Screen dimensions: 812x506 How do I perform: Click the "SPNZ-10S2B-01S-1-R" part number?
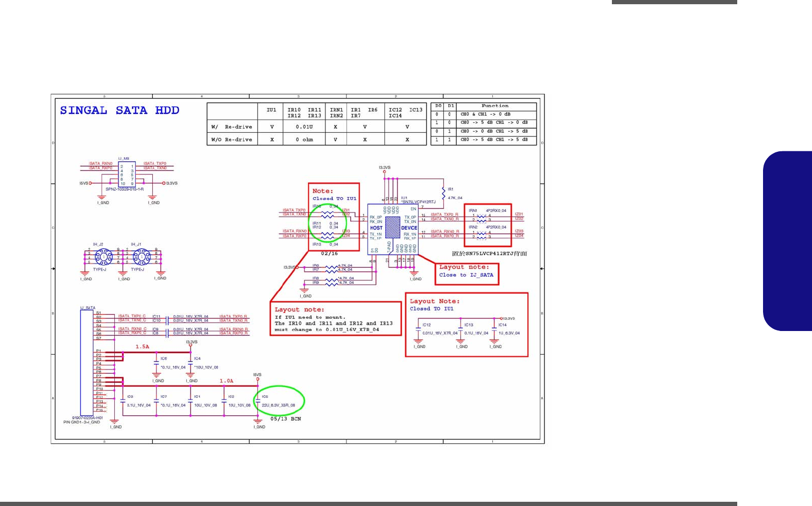coord(125,189)
